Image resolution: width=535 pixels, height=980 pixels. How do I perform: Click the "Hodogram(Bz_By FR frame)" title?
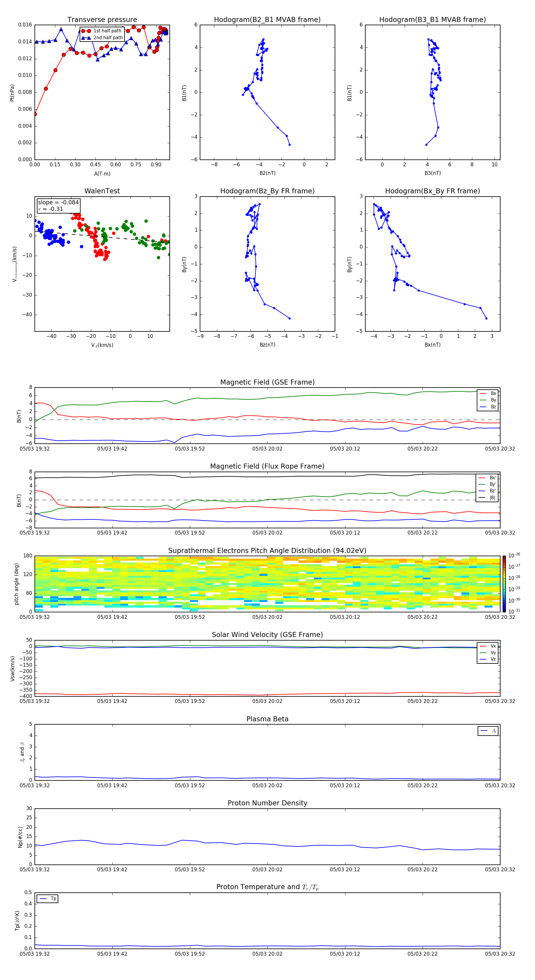[x=267, y=191]
